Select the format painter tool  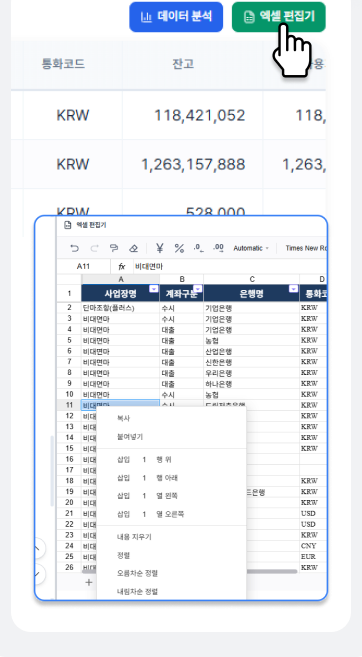[114, 248]
